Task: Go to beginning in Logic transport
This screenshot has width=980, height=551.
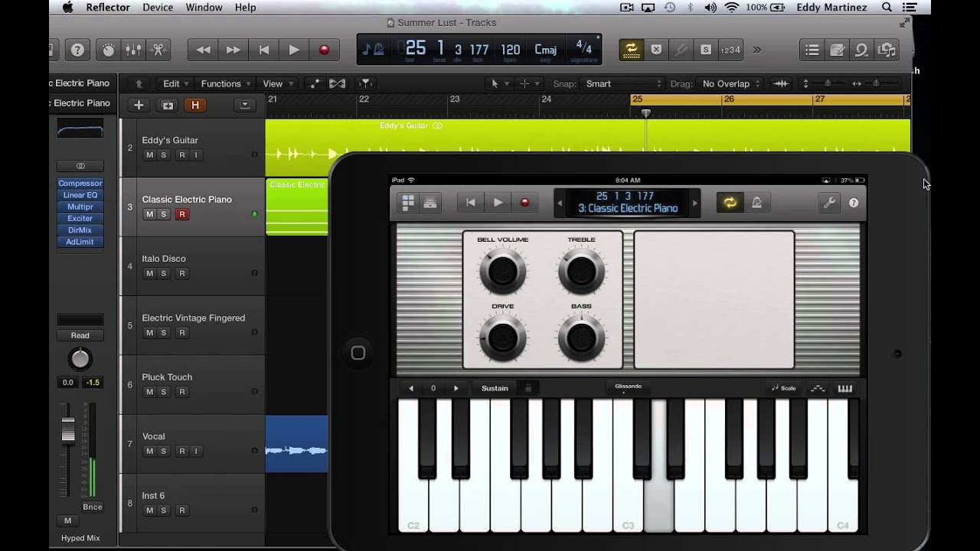Action: (x=263, y=50)
